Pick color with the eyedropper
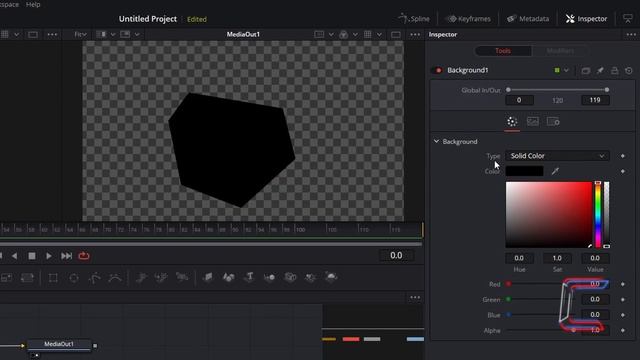 pos(555,171)
